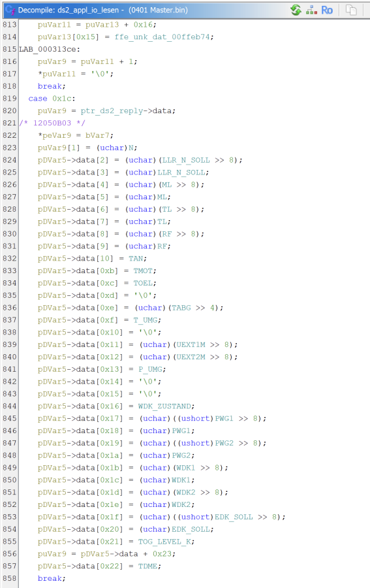The width and height of the screenshot is (370, 588).
Task: Select WDK1 on line 850
Action: (x=181, y=480)
